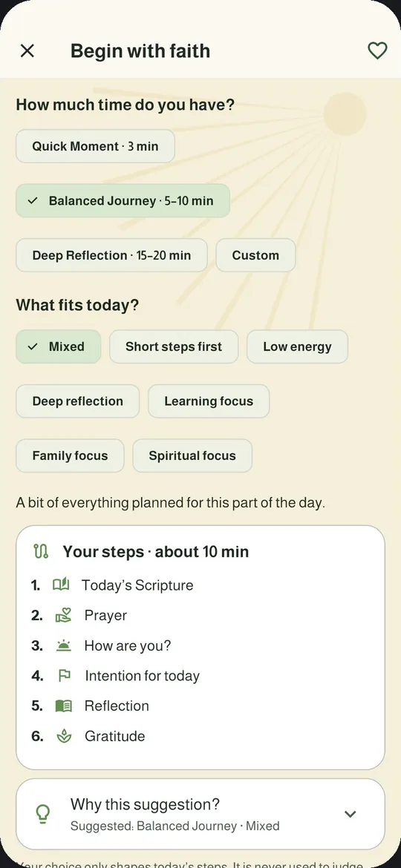Click the path icon beside Your steps

pyautogui.click(x=42, y=551)
